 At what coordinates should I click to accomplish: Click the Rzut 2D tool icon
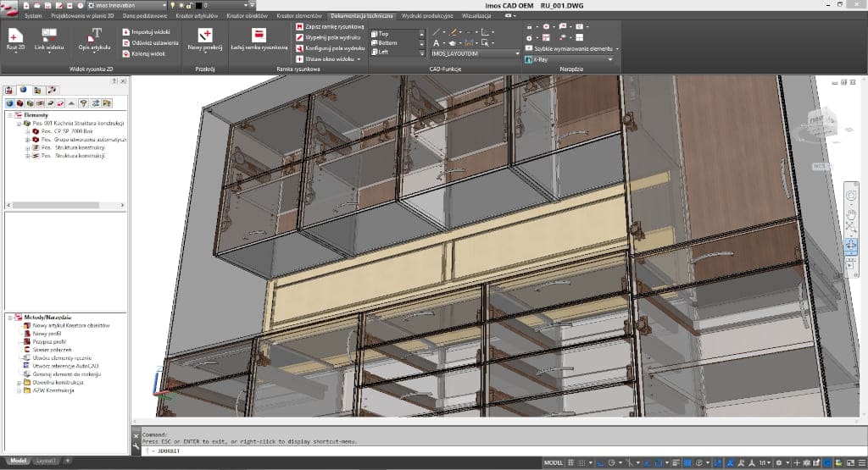(14, 36)
